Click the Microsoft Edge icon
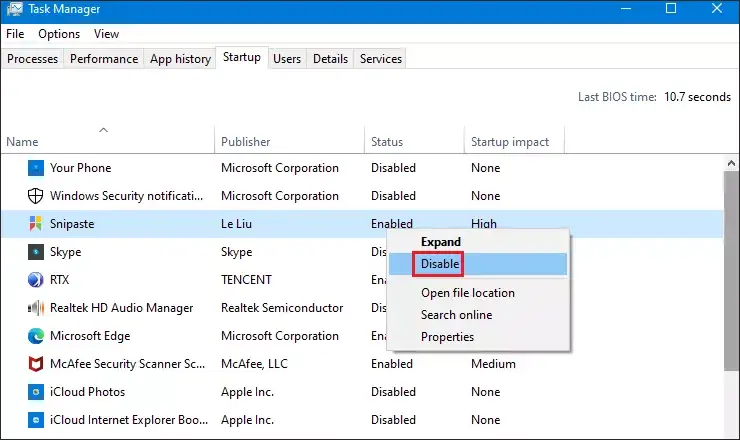740x440 pixels. pyautogui.click(x=35, y=336)
